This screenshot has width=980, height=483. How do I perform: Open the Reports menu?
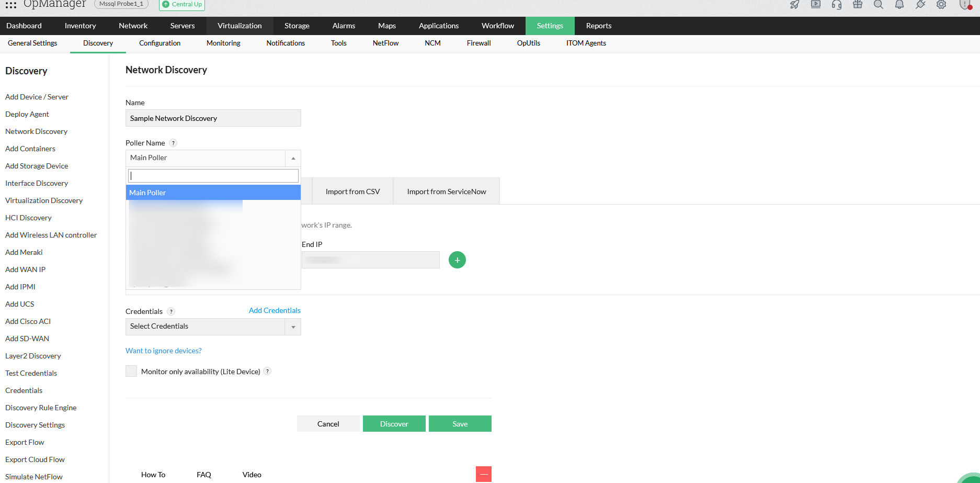click(599, 26)
